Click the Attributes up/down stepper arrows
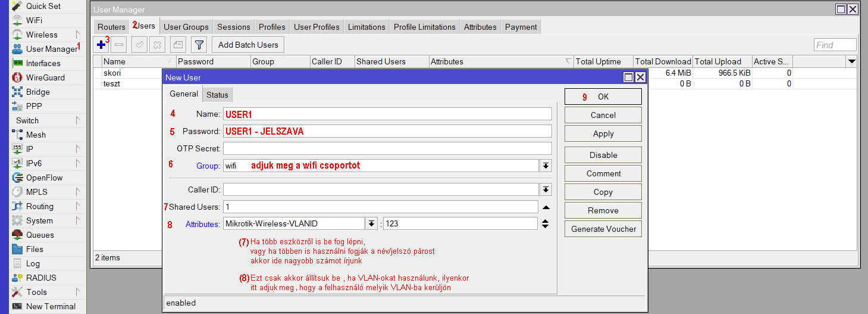The height and width of the screenshot is (314, 868). point(546,224)
